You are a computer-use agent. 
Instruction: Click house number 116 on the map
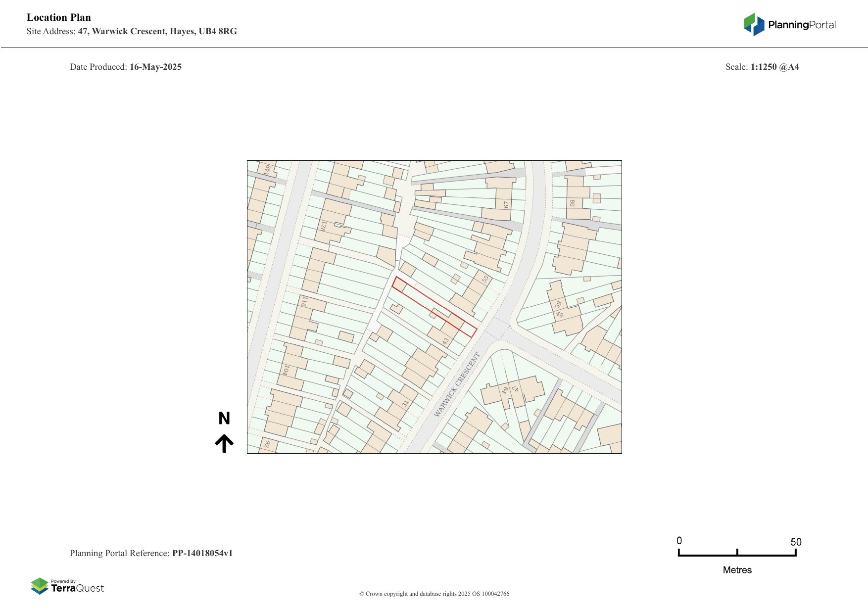click(304, 301)
